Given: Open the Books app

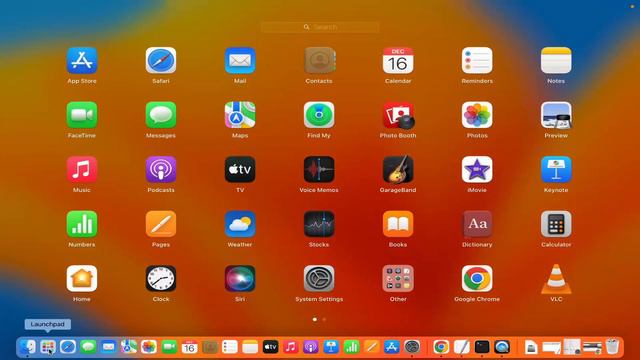Looking at the screenshot, I should coord(398,224).
